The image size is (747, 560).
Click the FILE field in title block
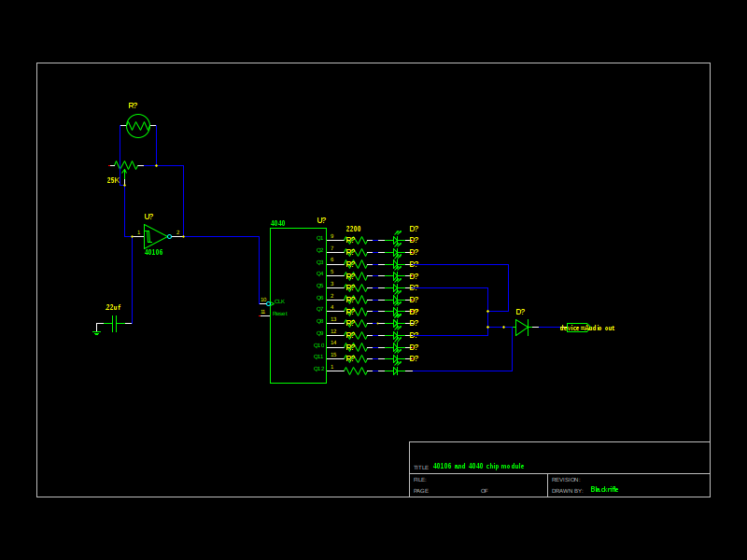(x=419, y=480)
